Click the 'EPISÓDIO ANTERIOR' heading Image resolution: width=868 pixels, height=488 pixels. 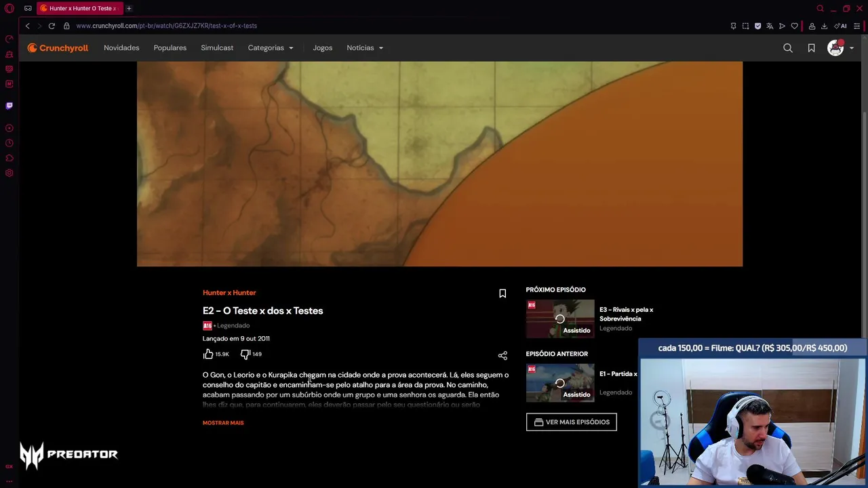tap(557, 354)
